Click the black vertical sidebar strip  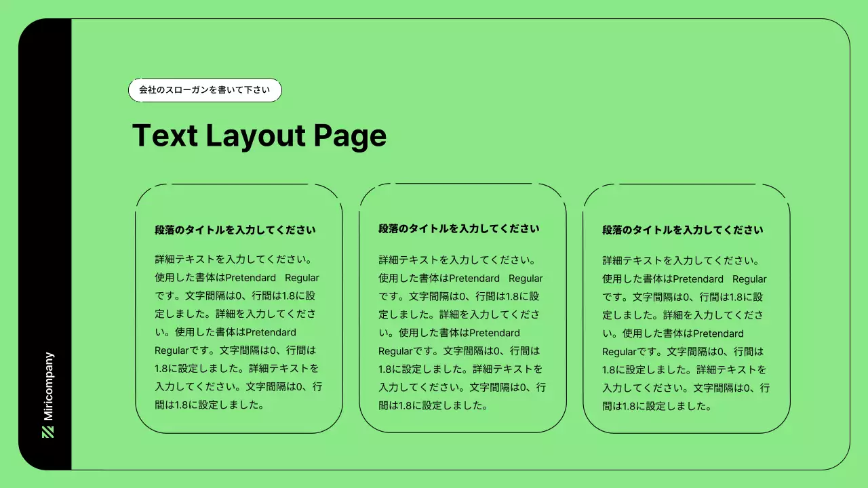pos(45,203)
